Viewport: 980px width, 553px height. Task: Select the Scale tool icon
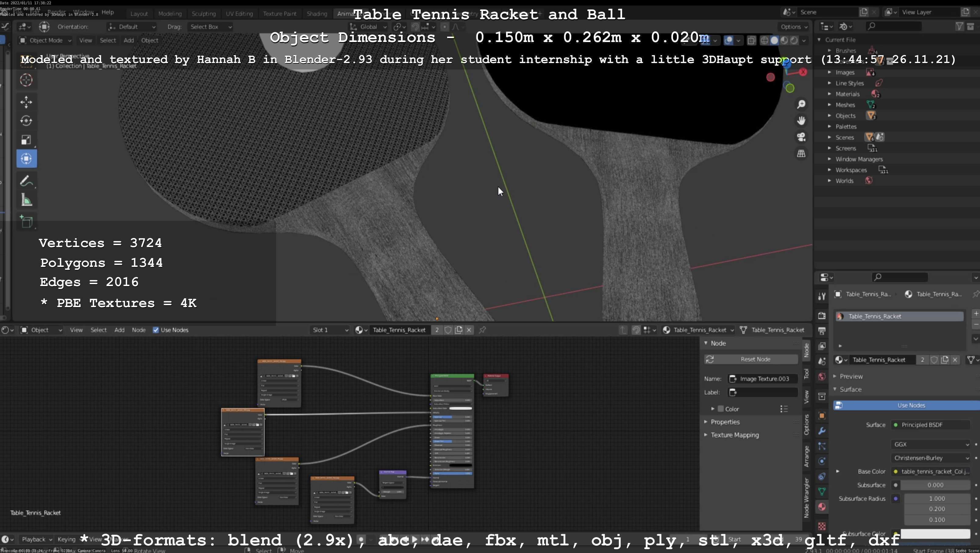26,140
